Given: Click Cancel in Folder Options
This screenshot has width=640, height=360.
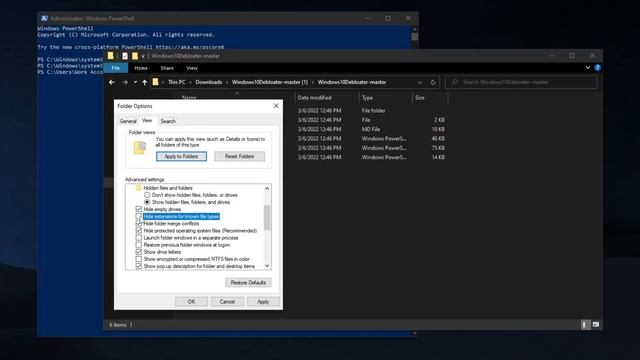Looking at the screenshot, I should 227,302.
